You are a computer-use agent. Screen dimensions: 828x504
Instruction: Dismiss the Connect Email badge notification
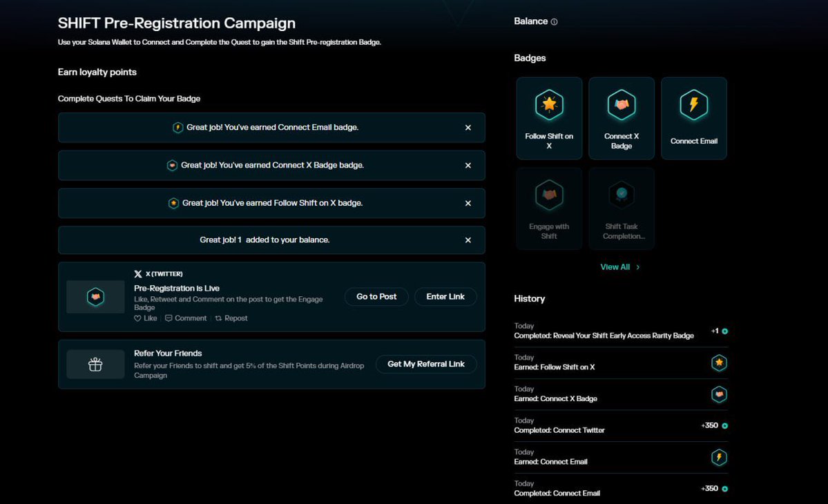point(468,128)
